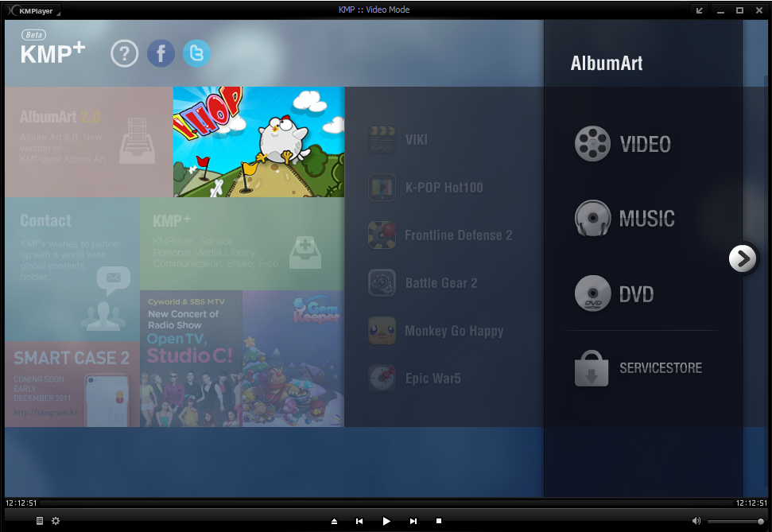Open the Epic War5 link
This screenshot has height=532, width=772.
pos(433,379)
